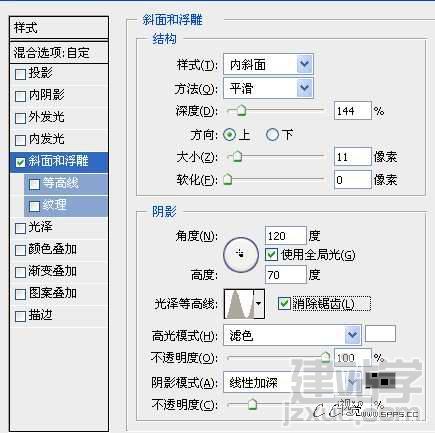Click the 角度 angle value field
The image size is (435, 433).
coord(285,236)
